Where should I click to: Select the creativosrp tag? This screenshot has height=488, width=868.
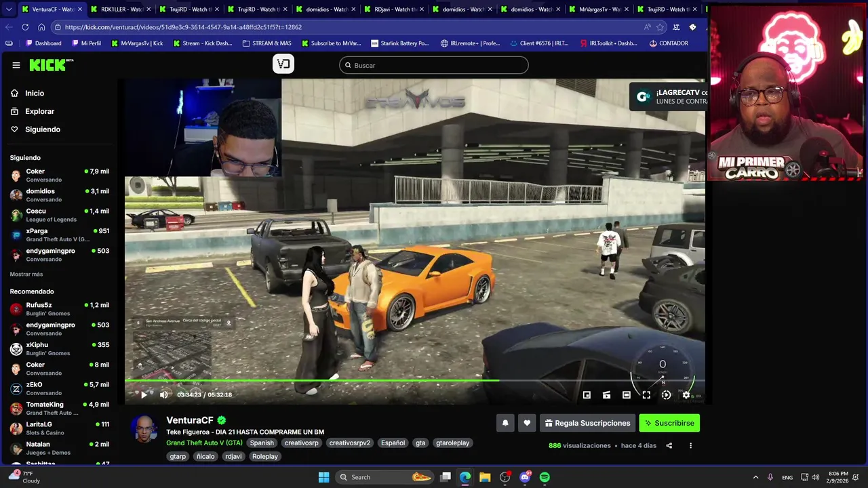point(301,443)
